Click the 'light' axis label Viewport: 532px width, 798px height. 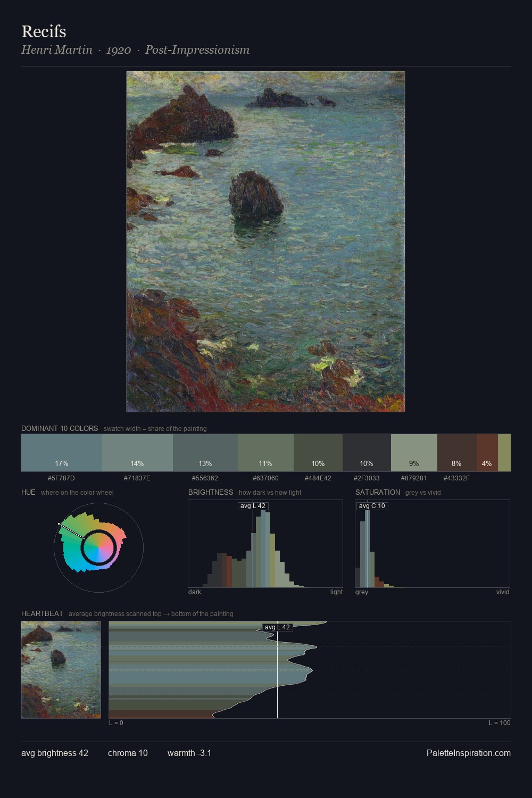click(x=336, y=592)
